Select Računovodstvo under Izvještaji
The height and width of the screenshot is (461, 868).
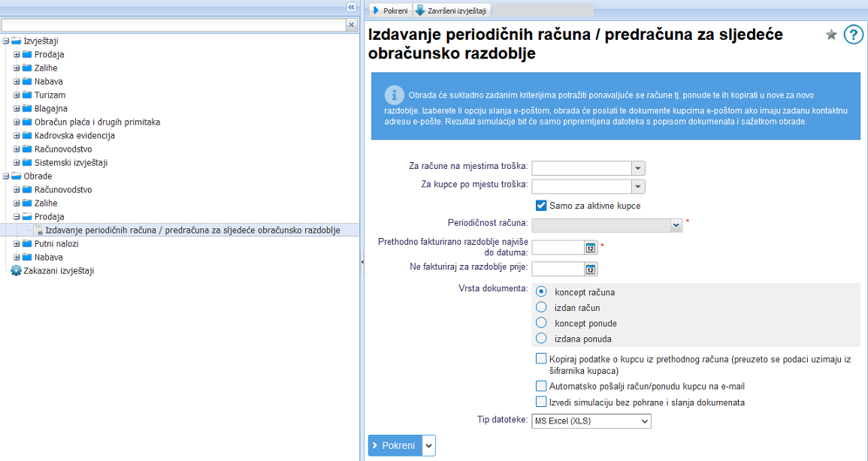63,149
